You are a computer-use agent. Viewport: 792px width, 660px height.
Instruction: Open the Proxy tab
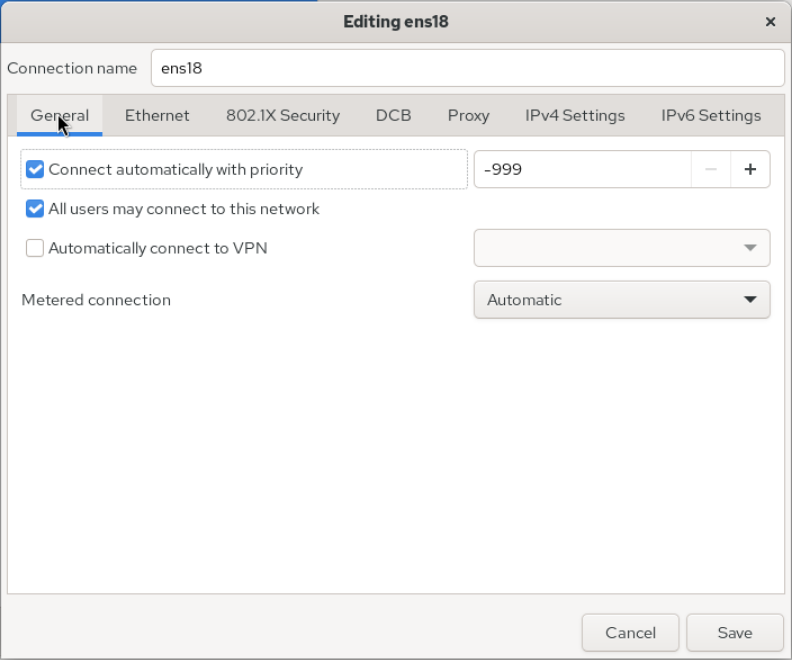(x=468, y=116)
